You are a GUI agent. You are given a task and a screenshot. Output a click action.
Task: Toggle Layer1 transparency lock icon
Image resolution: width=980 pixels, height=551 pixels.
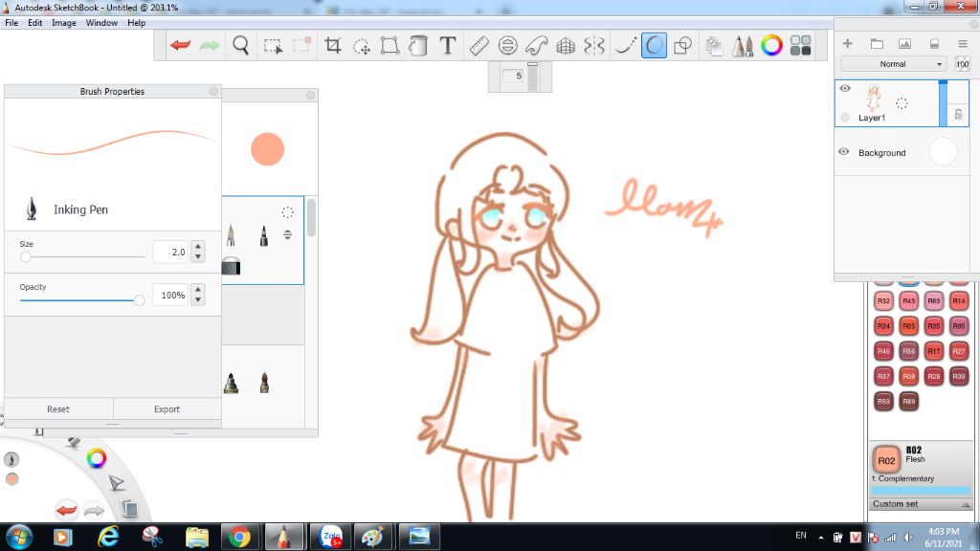(958, 115)
